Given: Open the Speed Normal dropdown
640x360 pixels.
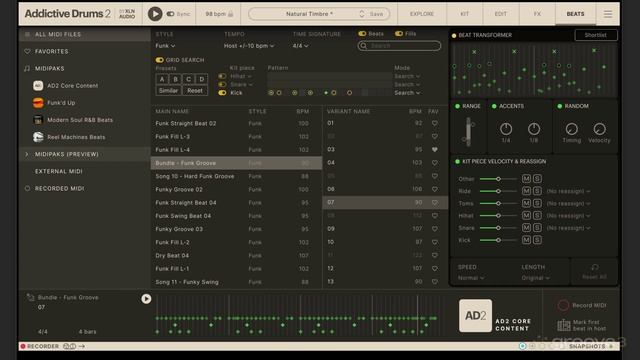Looking at the screenshot, I should pyautogui.click(x=471, y=278).
